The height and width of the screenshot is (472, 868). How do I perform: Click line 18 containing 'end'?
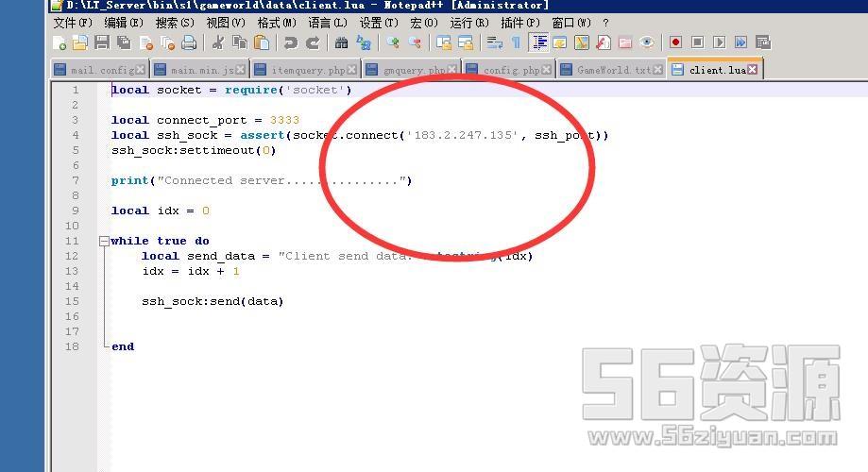(x=123, y=346)
